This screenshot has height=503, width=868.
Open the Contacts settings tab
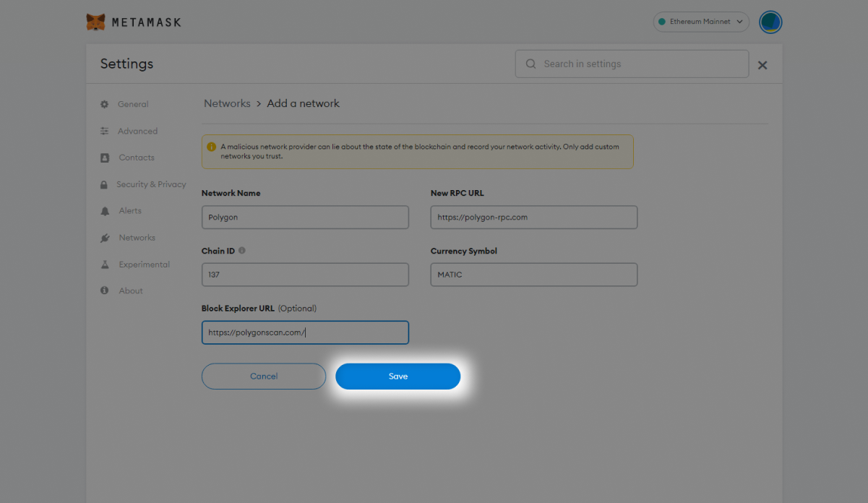[x=137, y=158]
